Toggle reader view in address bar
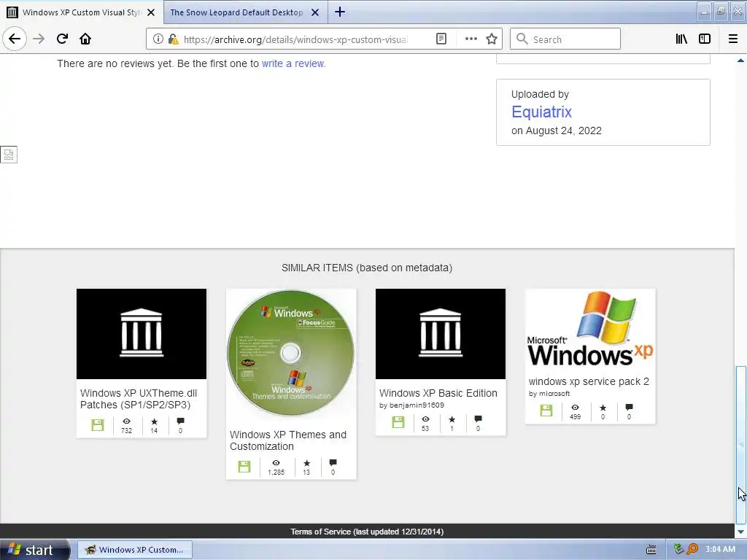The height and width of the screenshot is (560, 747). [x=441, y=39]
